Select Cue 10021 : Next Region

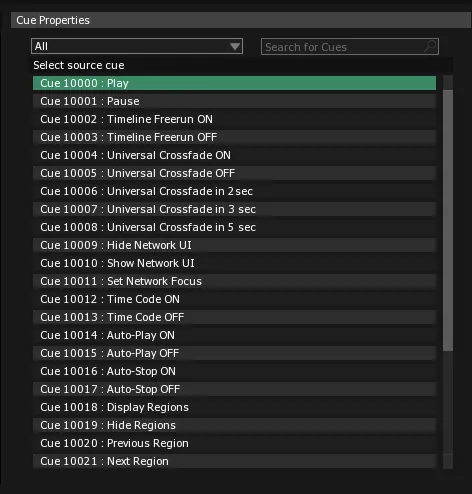(x=234, y=461)
